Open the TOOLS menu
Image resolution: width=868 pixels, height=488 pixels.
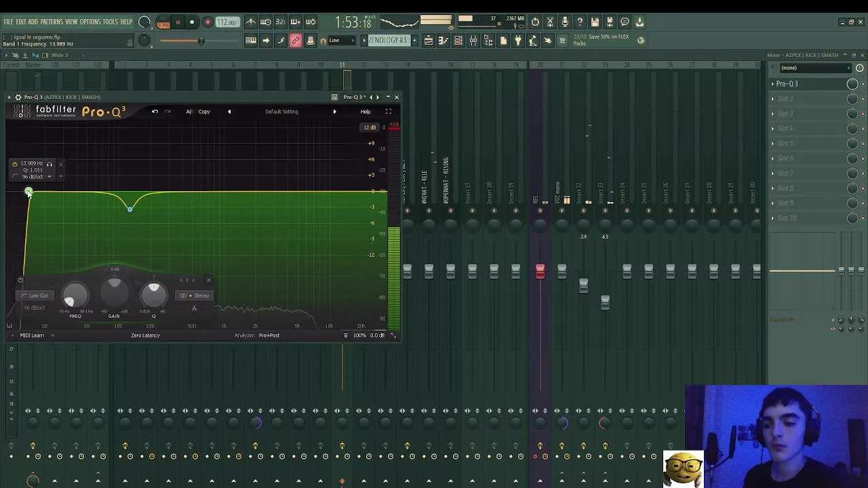pos(110,22)
